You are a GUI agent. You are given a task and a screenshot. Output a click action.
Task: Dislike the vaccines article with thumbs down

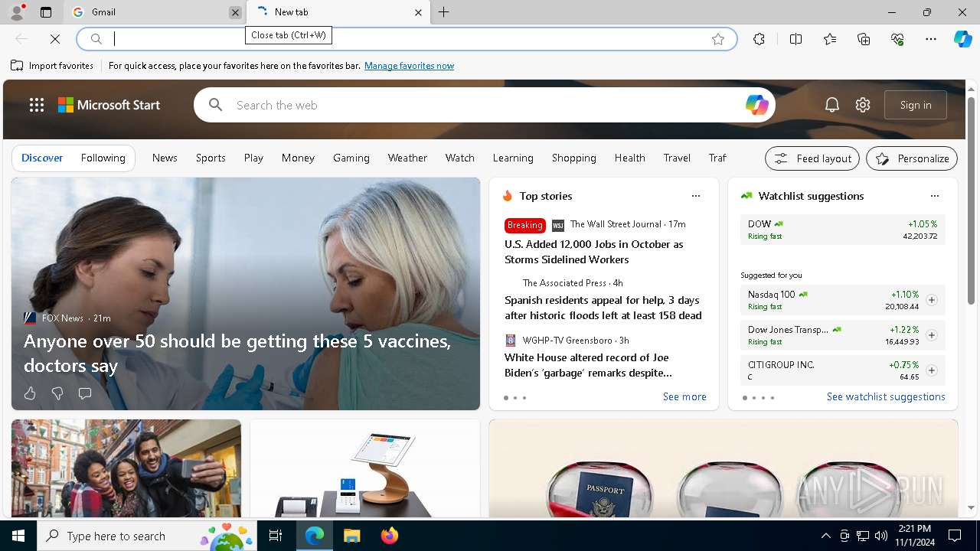(57, 393)
